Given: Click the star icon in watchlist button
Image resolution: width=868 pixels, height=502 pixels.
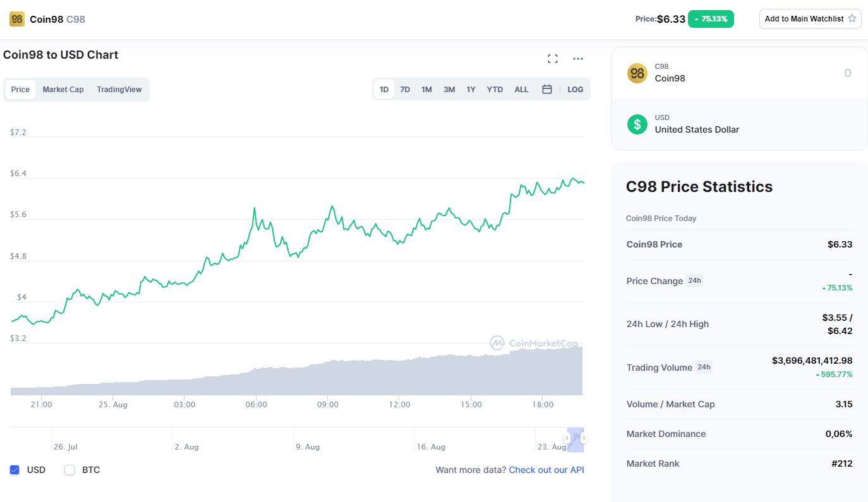Looking at the screenshot, I should point(852,18).
